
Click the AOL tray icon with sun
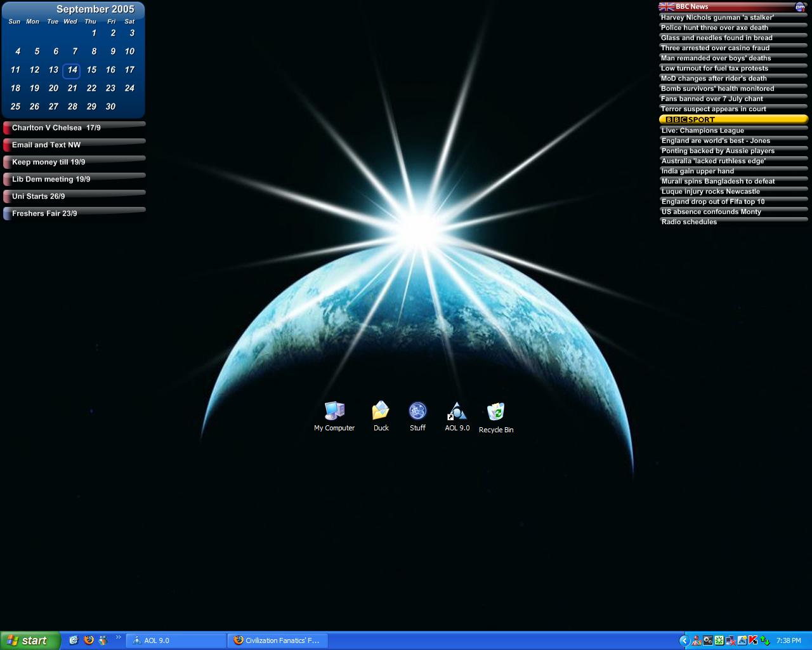coord(742,640)
